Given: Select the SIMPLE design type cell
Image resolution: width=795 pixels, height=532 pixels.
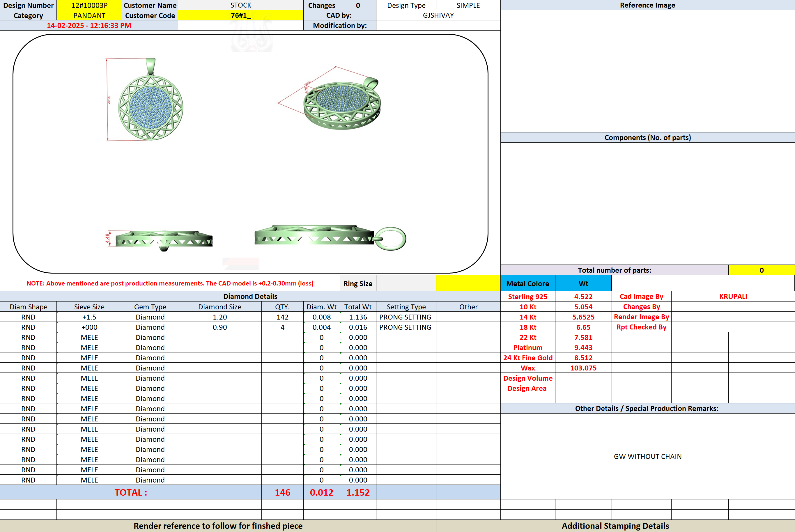Looking at the screenshot, I should pos(468,5).
